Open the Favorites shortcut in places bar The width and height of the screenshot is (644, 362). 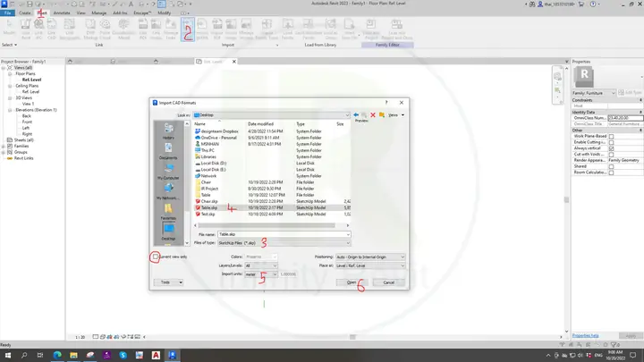point(168,212)
